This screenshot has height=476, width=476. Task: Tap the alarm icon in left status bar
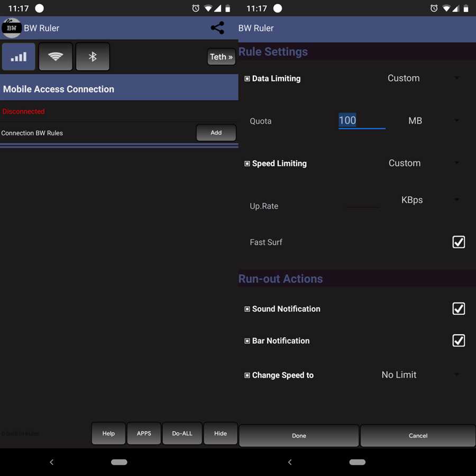pos(196,8)
